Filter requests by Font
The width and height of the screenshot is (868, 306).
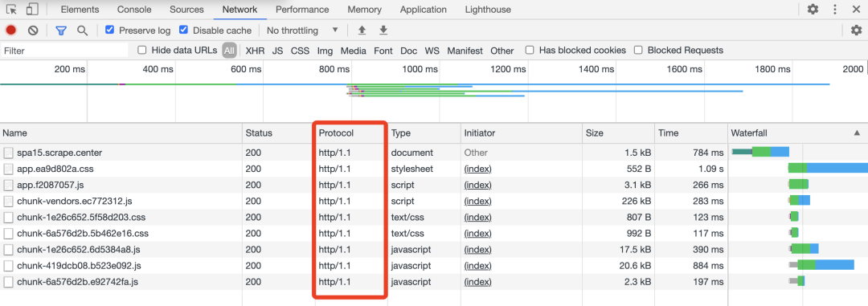pyautogui.click(x=383, y=51)
